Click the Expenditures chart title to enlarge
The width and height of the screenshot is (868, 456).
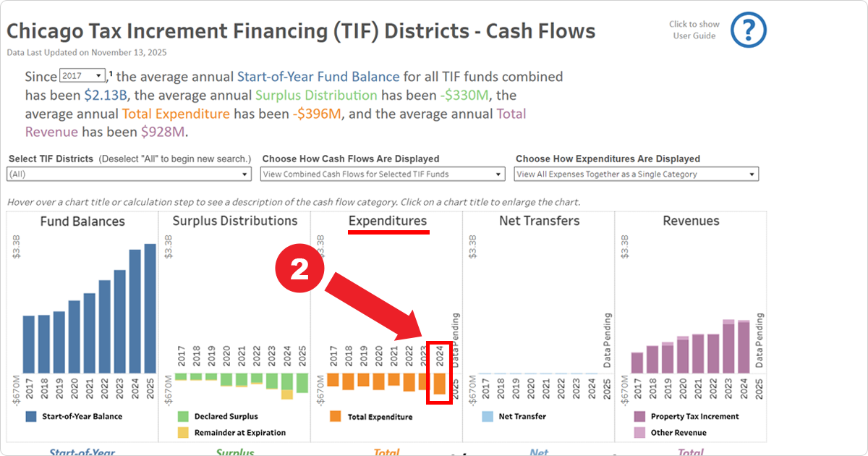click(388, 221)
